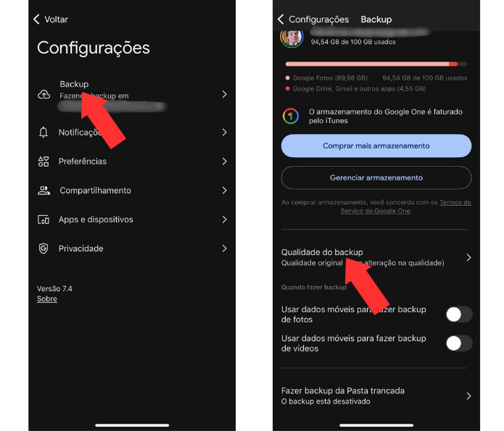Open the Preferências menu item
The image size is (504, 431).
coord(132,162)
